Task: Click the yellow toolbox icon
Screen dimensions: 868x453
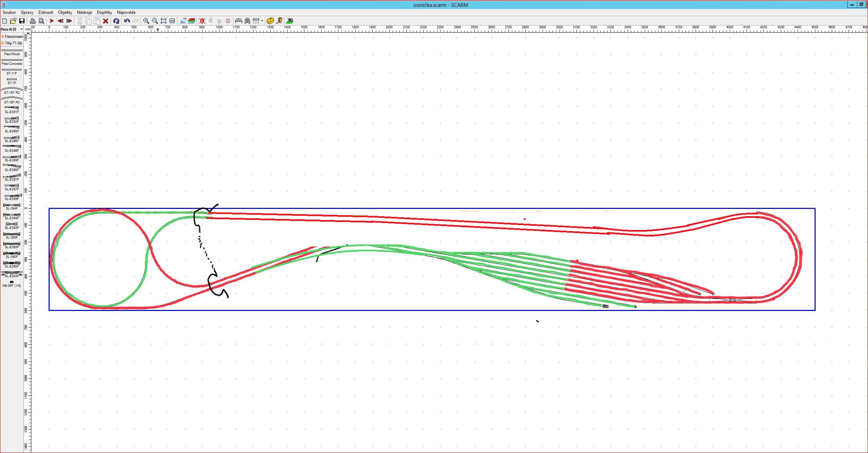Action: click(x=270, y=21)
